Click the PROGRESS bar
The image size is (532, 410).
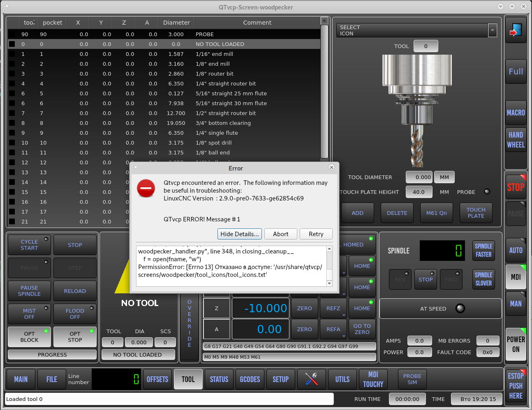coord(52,355)
